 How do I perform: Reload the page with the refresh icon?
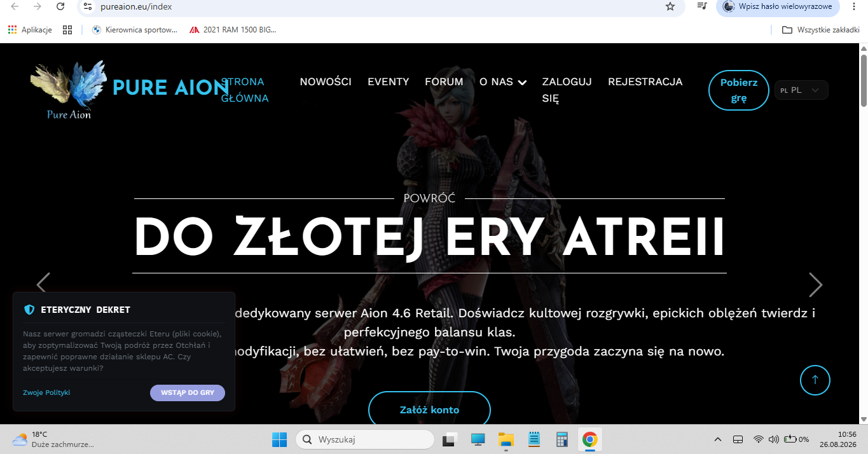coord(60,6)
